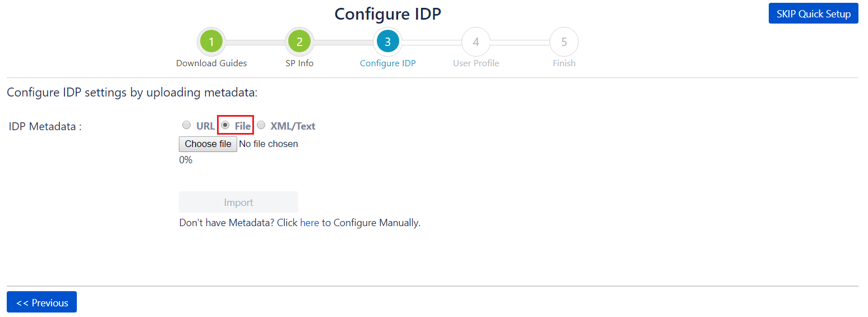Click the Finish step label

point(564,63)
